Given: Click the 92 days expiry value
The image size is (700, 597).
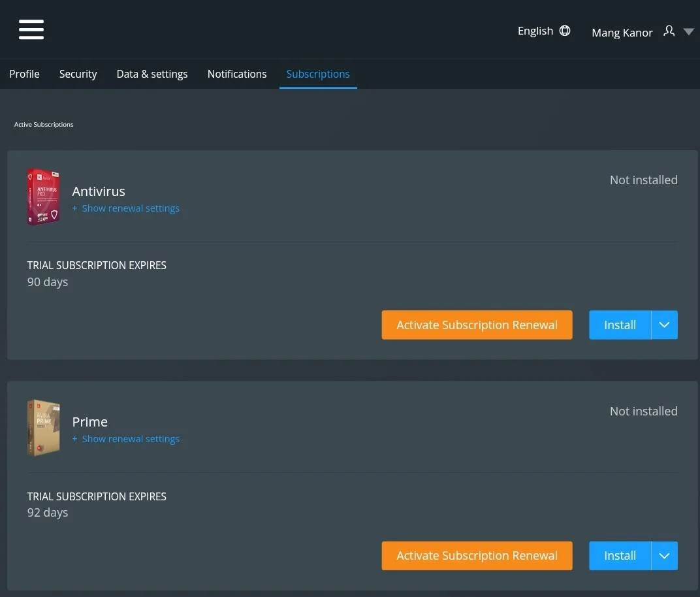Looking at the screenshot, I should pyautogui.click(x=48, y=513).
